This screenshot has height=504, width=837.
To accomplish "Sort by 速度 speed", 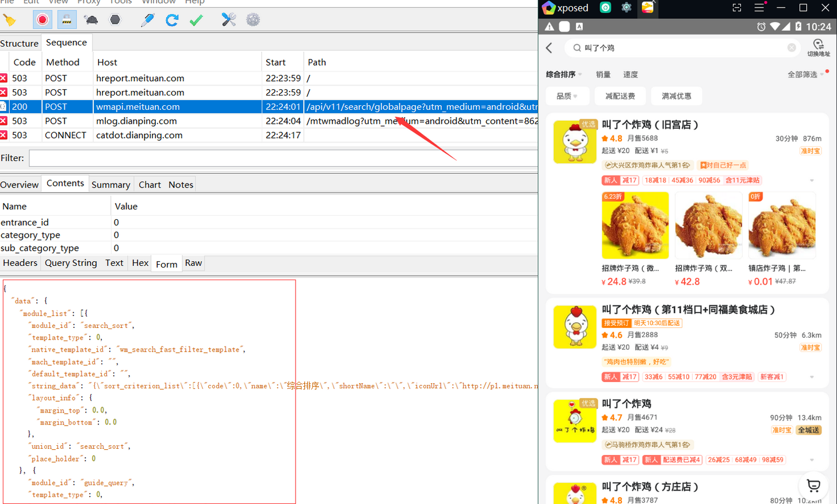I will pos(630,74).
